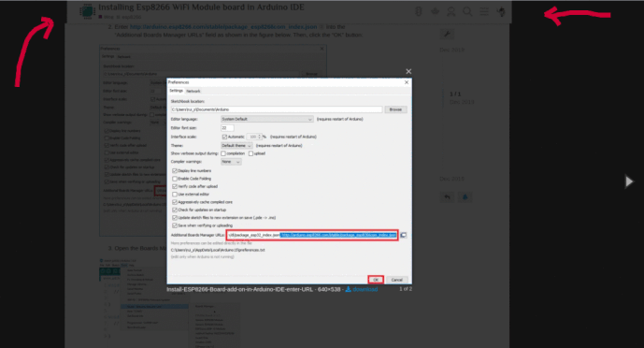This screenshot has width=644, height=348.
Task: Toggle Save when verifying or uploading
Action: 175,225
